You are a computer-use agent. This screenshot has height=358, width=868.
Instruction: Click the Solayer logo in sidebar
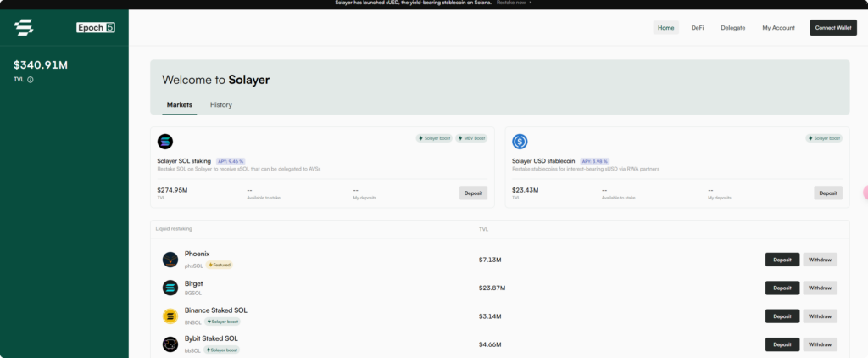tap(23, 27)
